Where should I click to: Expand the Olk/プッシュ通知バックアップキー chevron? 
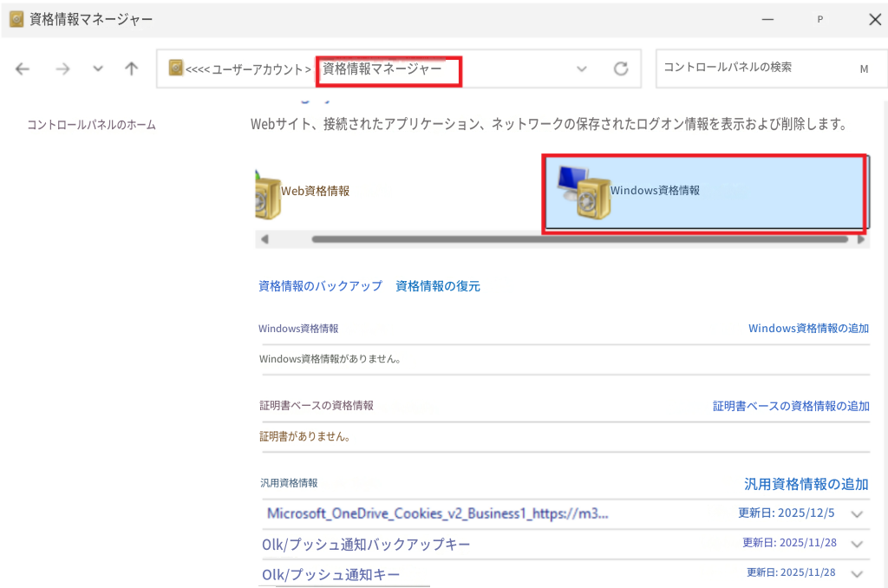[x=857, y=544]
